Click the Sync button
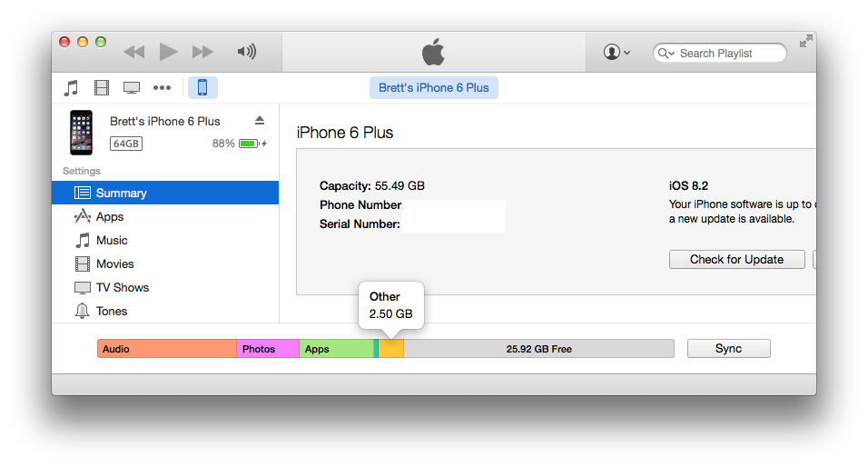 click(728, 349)
